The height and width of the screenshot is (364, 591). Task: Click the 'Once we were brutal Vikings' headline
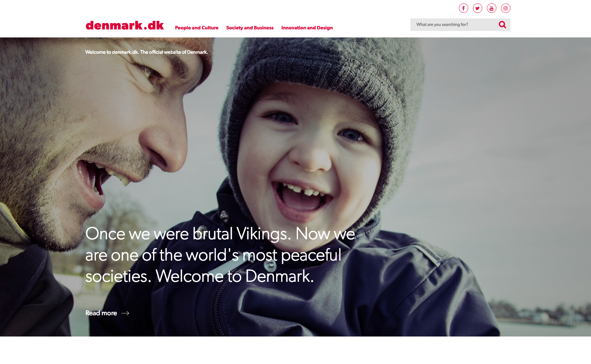click(220, 255)
